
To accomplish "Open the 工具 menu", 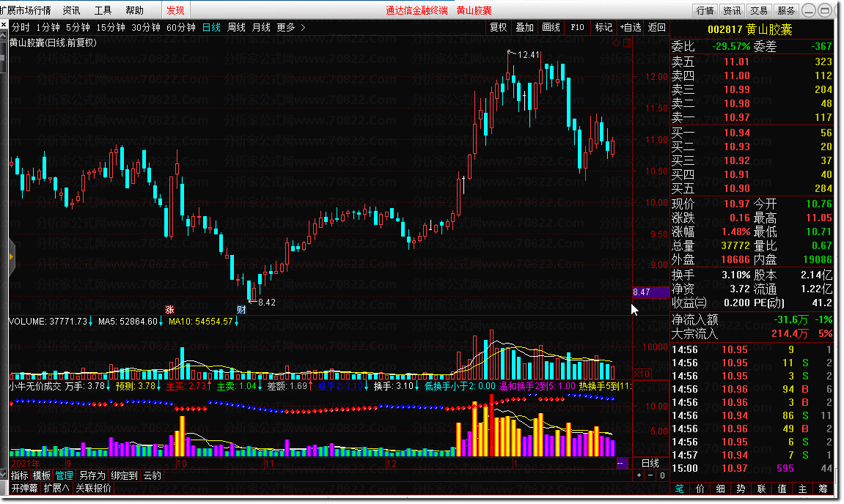I will pos(102,10).
